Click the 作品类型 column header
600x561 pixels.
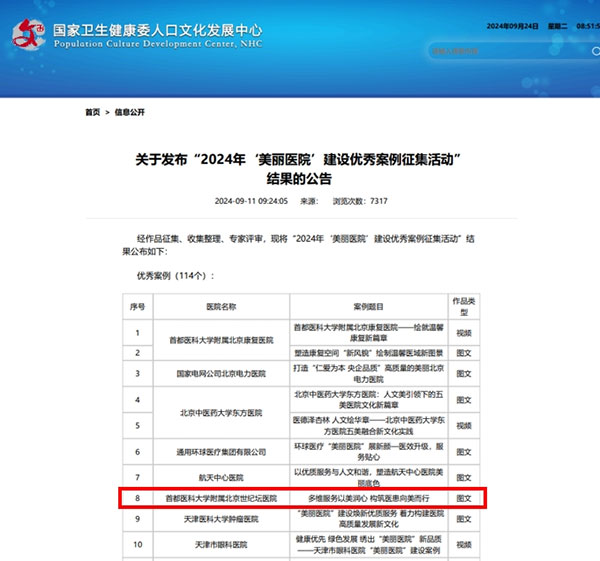(x=464, y=307)
